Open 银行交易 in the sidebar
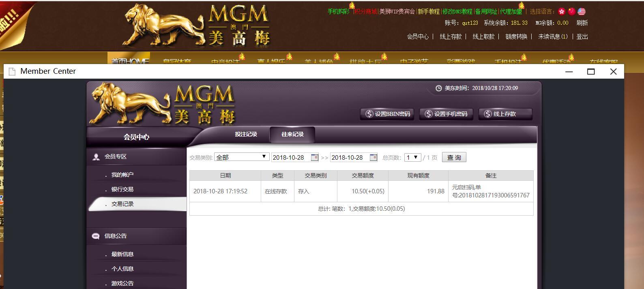The image size is (644, 289). click(122, 189)
